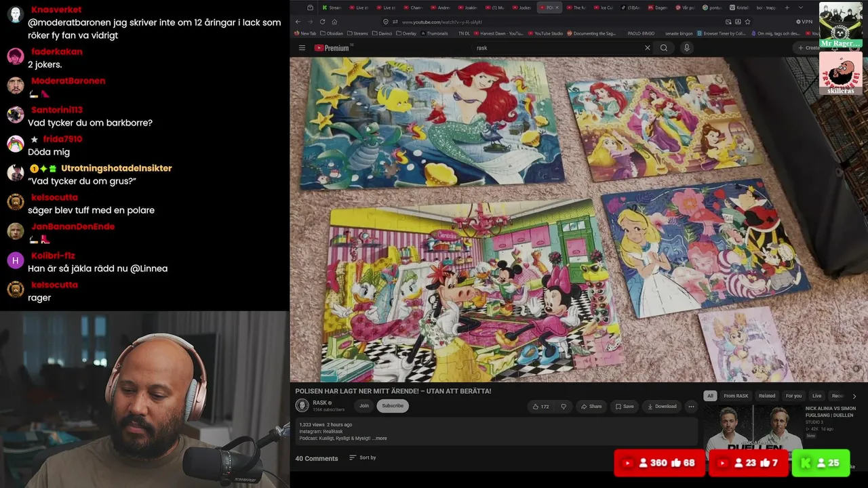Reload the YouTube page
This screenshot has width=868, height=488.
(x=322, y=22)
